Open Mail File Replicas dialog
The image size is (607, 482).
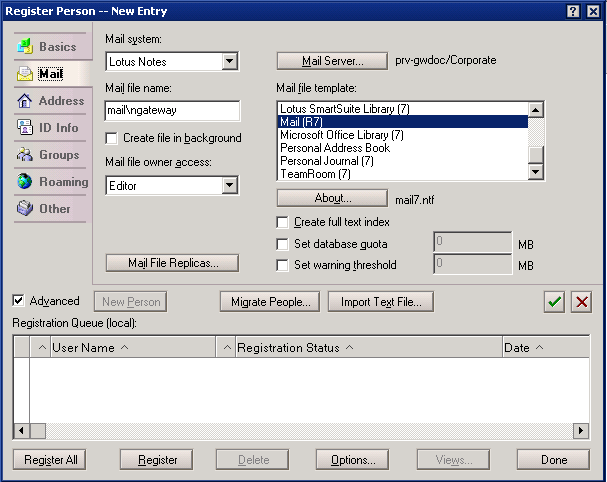[x=172, y=263]
